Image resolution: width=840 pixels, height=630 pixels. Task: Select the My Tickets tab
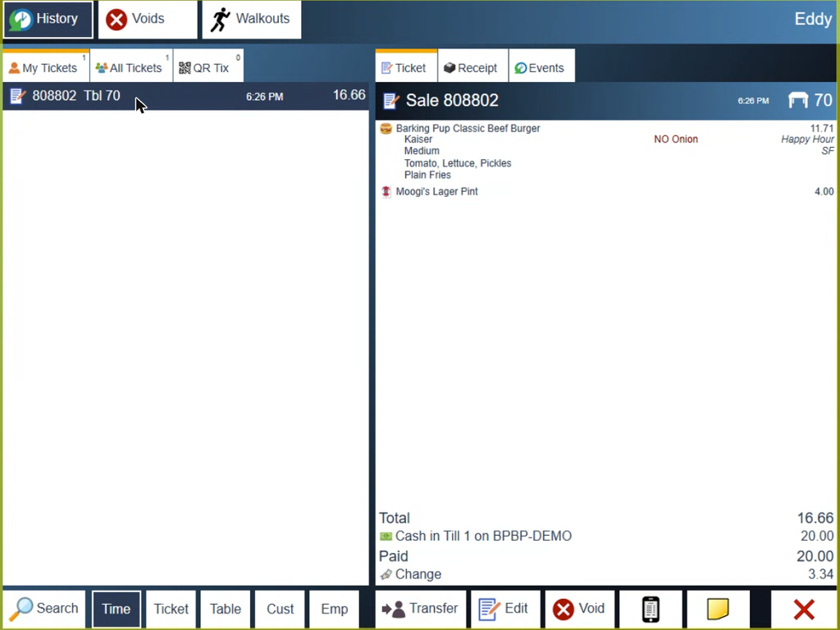point(46,67)
